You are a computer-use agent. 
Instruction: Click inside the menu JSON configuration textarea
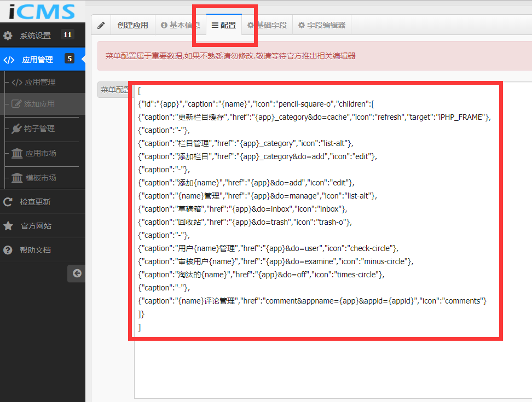coord(333,240)
